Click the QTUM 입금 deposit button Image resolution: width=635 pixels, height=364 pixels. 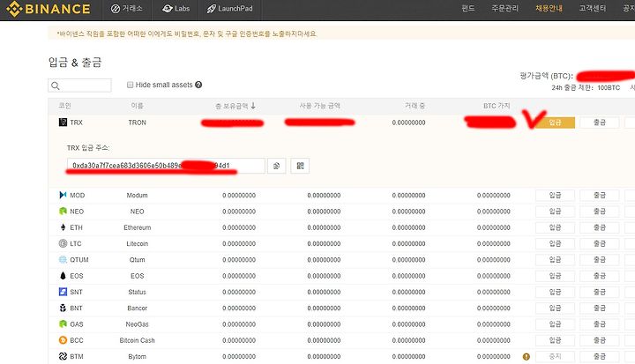click(x=555, y=260)
